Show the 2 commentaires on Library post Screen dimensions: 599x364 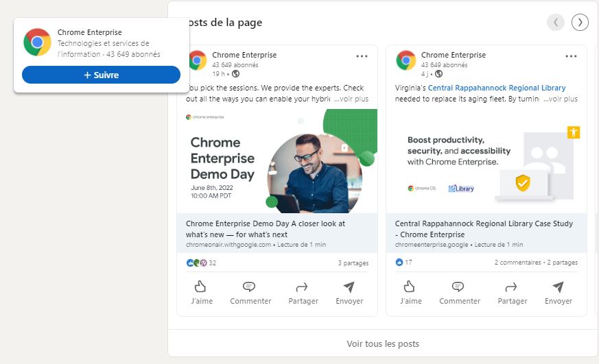click(517, 263)
